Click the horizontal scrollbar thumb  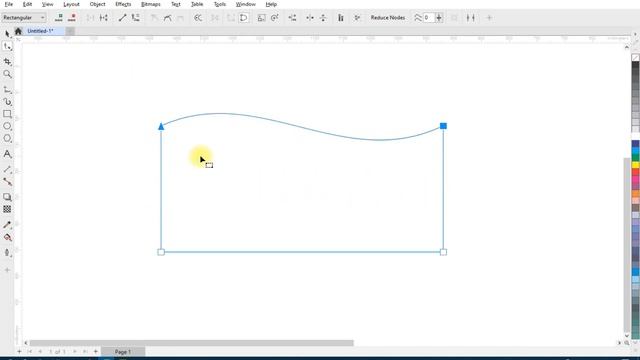pos(191,343)
